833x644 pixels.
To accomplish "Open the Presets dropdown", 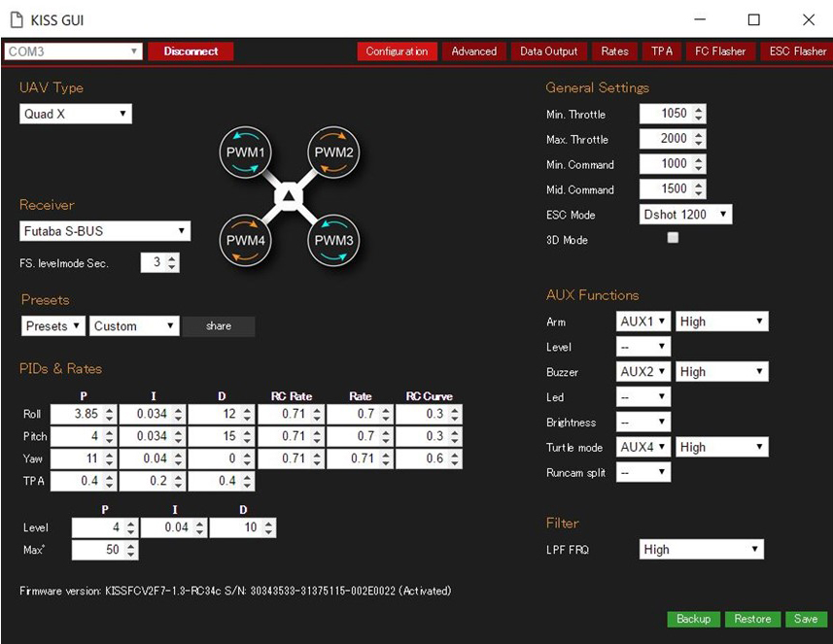I will click(x=53, y=326).
